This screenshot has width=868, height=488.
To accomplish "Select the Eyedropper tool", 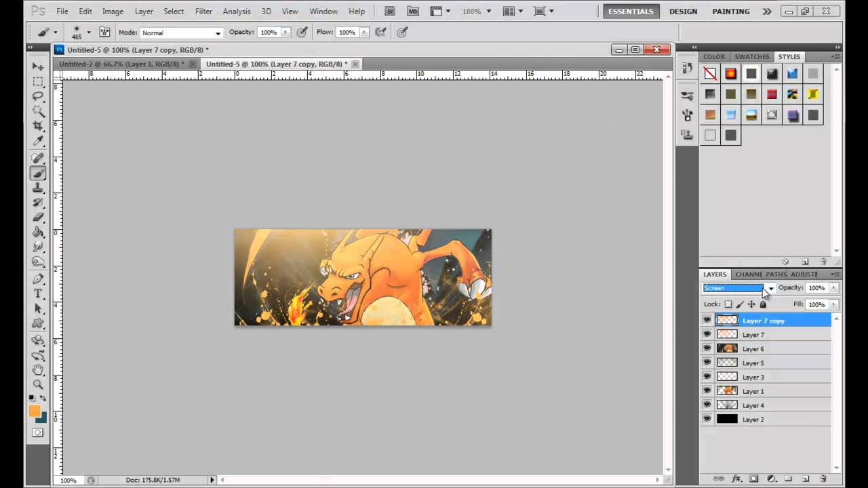I will [x=38, y=141].
